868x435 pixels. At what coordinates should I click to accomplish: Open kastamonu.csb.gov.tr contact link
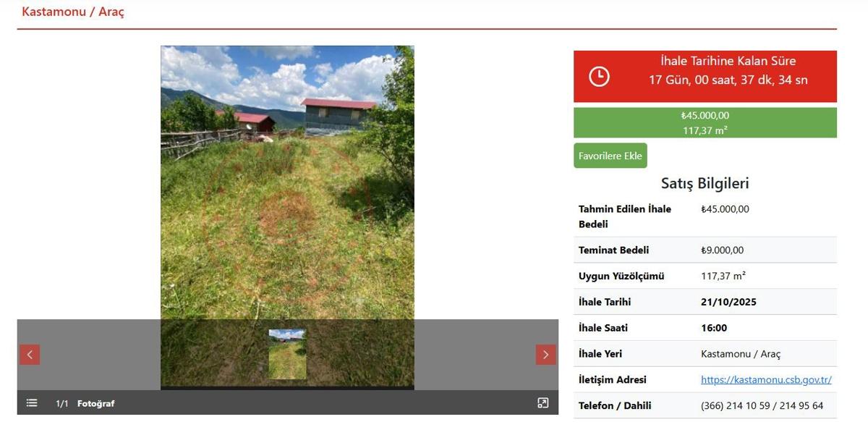766,379
